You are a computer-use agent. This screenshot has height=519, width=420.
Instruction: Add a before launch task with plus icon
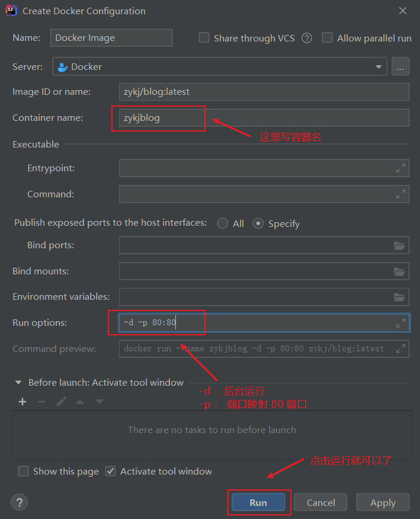(23, 402)
